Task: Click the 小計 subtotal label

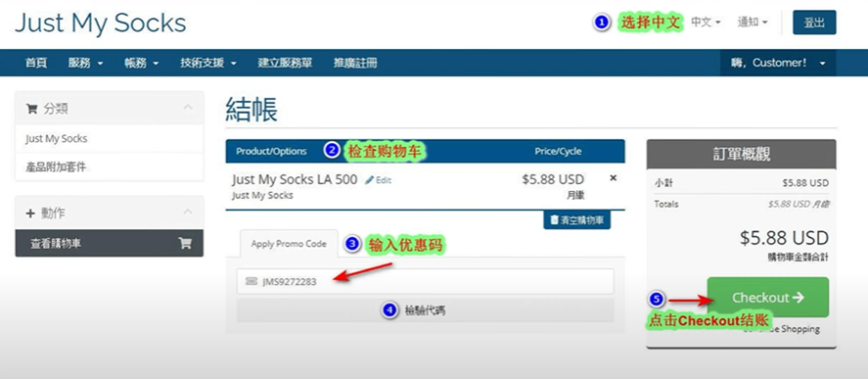Action: click(663, 183)
